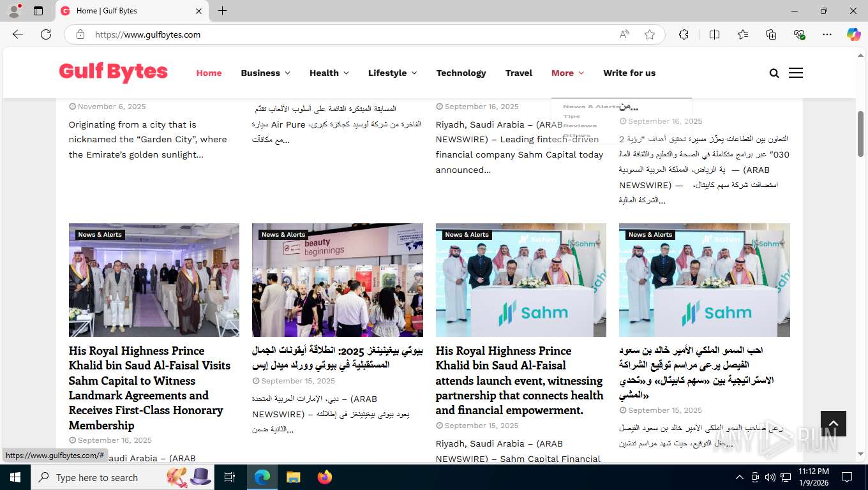Image resolution: width=868 pixels, height=490 pixels.
Task: Launch the Copilot icon in Edge
Action: coord(854,34)
